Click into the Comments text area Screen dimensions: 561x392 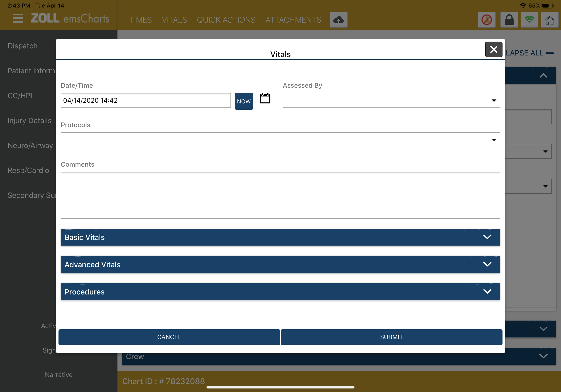[x=280, y=195]
